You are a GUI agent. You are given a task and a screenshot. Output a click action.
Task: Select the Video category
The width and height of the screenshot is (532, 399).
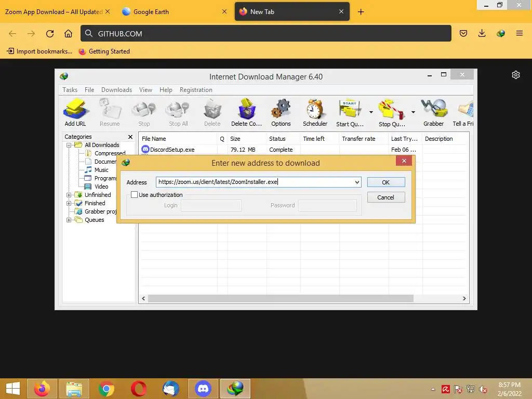tap(101, 187)
